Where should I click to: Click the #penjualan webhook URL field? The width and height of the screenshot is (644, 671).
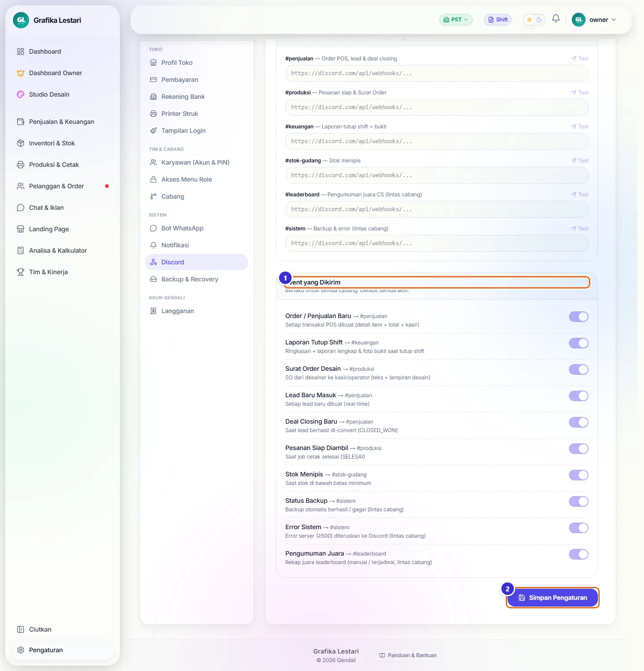click(x=437, y=73)
